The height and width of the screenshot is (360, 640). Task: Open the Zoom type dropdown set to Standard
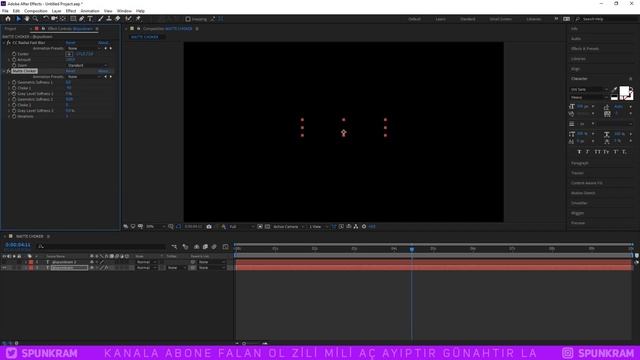click(x=87, y=65)
